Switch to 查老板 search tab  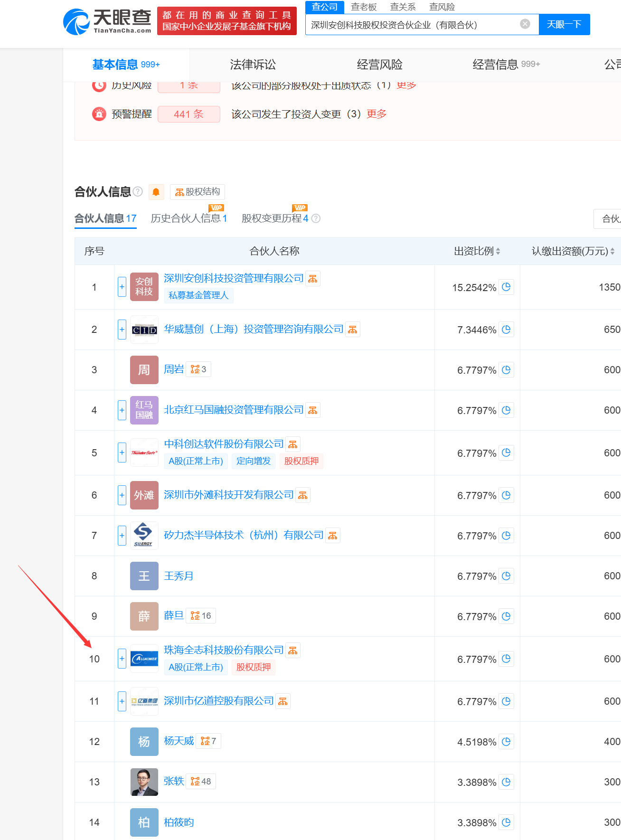(364, 7)
